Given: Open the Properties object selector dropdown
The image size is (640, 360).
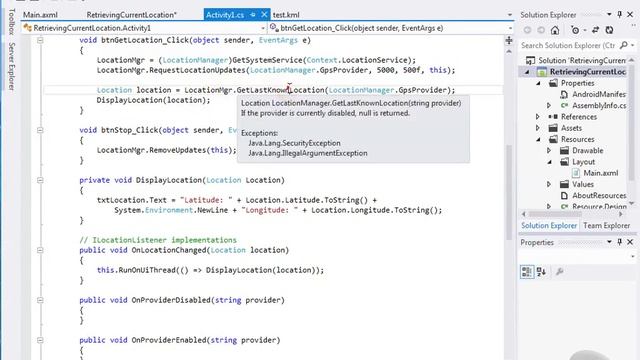Looking at the screenshot, I should pyautogui.click(x=633, y=256).
